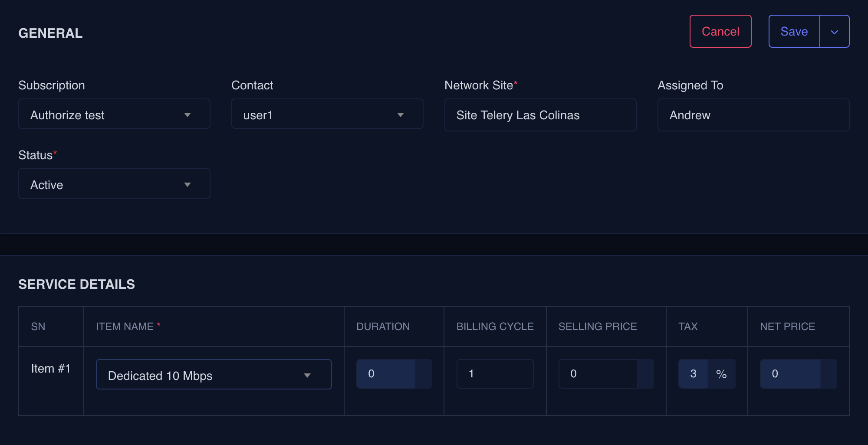Click the ITEM NAME column header
Viewport: 868px width, 445px height.
pos(125,327)
